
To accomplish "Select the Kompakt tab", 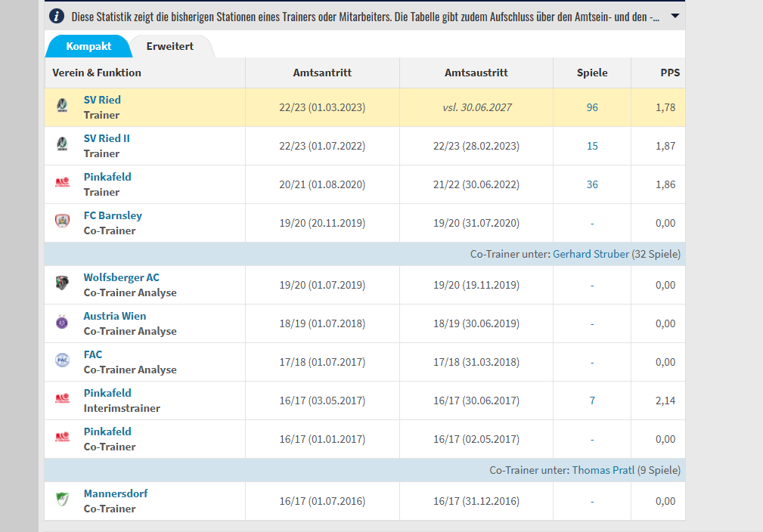I will coord(88,46).
